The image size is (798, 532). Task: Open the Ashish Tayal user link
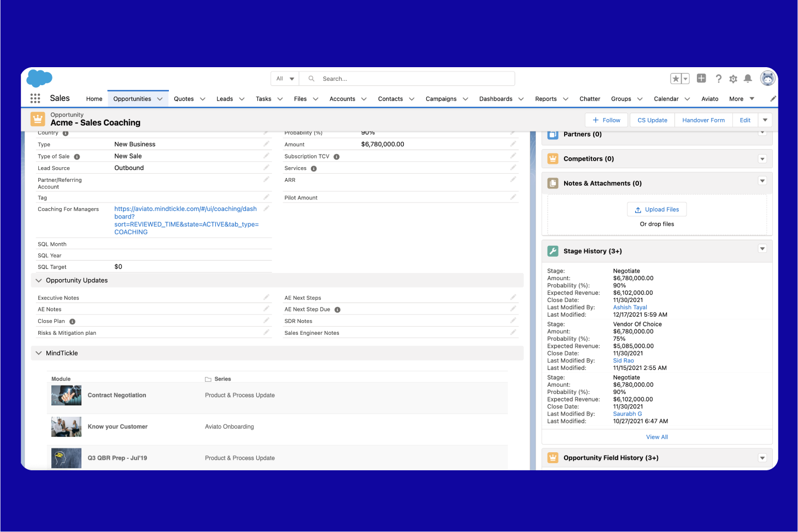coord(630,308)
